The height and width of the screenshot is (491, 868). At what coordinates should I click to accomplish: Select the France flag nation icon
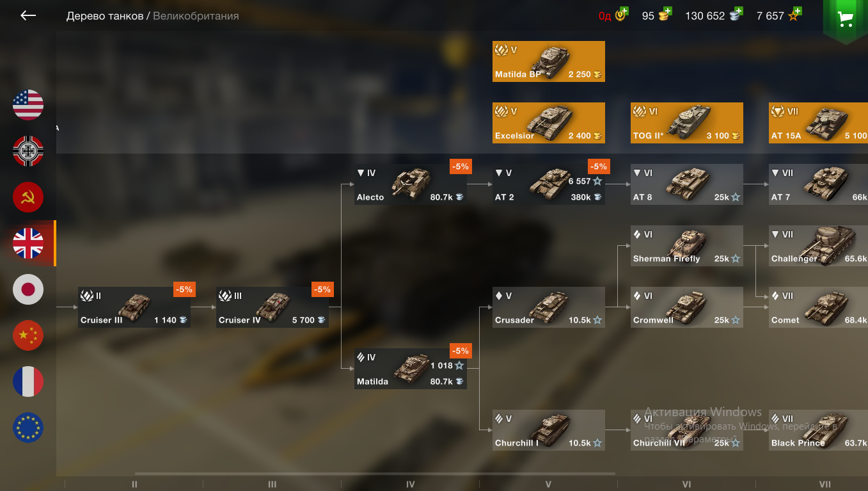pyautogui.click(x=28, y=382)
